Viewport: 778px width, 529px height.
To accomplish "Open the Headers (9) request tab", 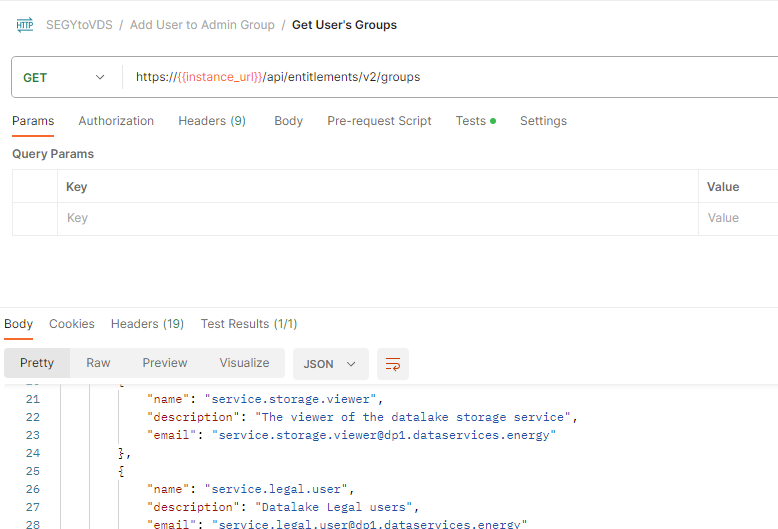I will (212, 121).
